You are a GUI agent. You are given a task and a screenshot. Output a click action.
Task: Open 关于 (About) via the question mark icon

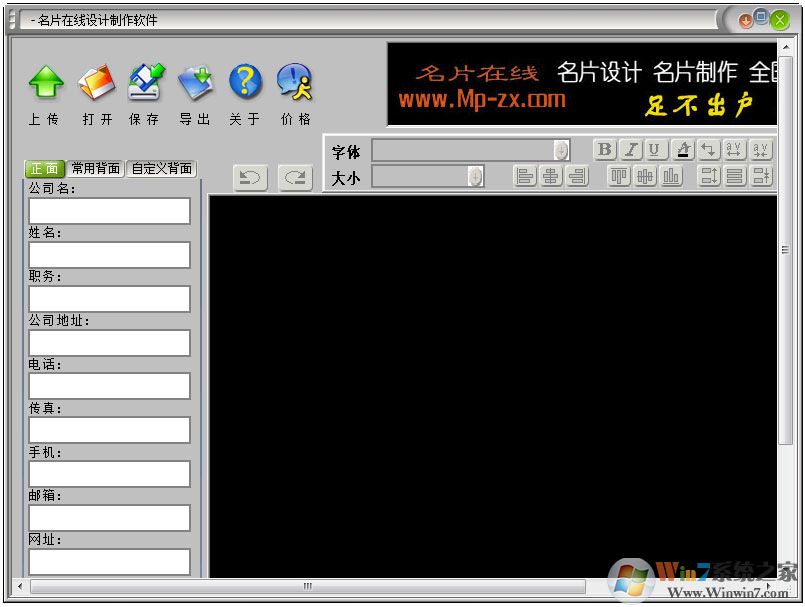point(245,82)
